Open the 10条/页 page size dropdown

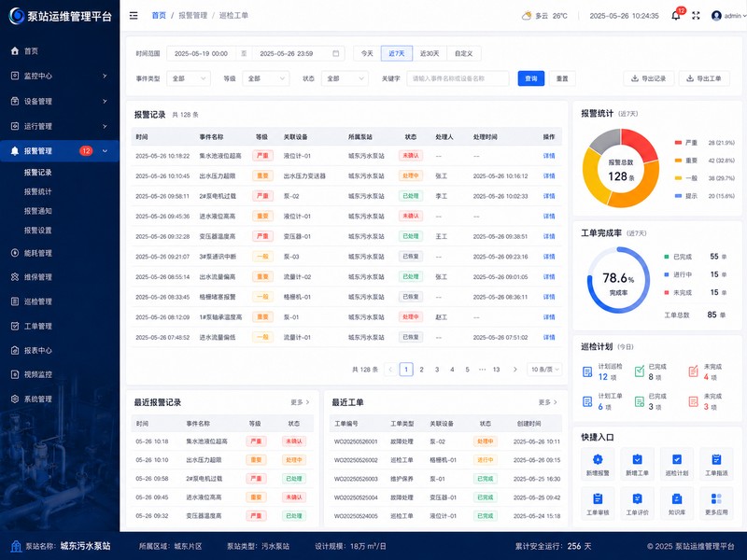click(544, 370)
